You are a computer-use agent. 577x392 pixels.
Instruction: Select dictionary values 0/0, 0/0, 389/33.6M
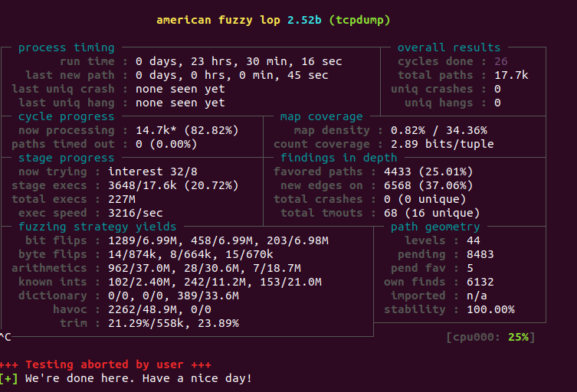click(x=173, y=296)
